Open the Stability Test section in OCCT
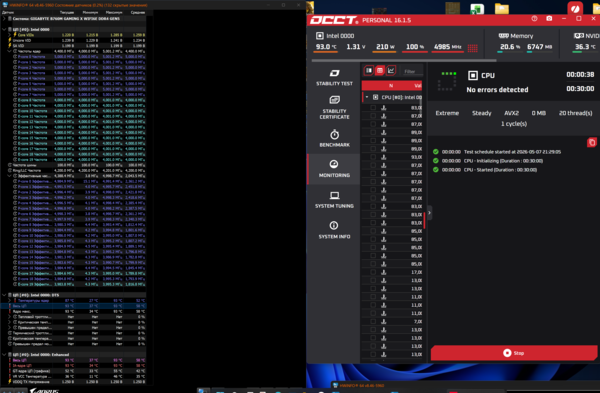This screenshot has height=393, width=600. 334,77
